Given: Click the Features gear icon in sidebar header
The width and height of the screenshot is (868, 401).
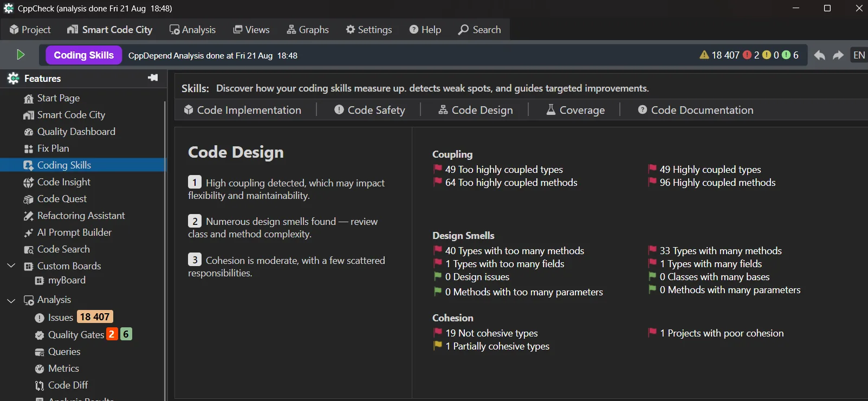Looking at the screenshot, I should click(x=13, y=79).
